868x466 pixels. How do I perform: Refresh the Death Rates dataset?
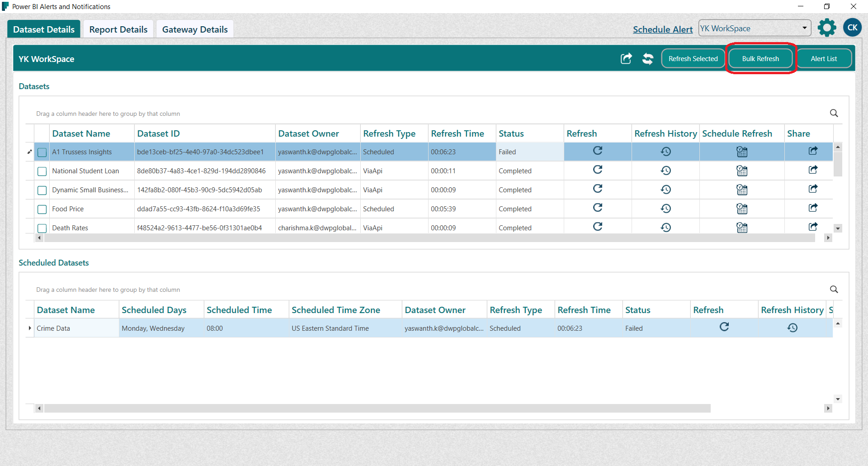point(598,227)
